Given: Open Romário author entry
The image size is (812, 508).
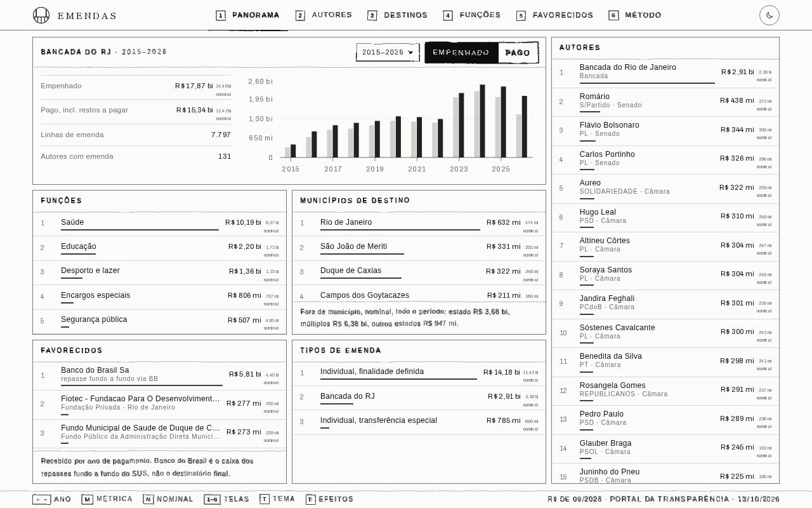Looking at the screenshot, I should [x=665, y=102].
